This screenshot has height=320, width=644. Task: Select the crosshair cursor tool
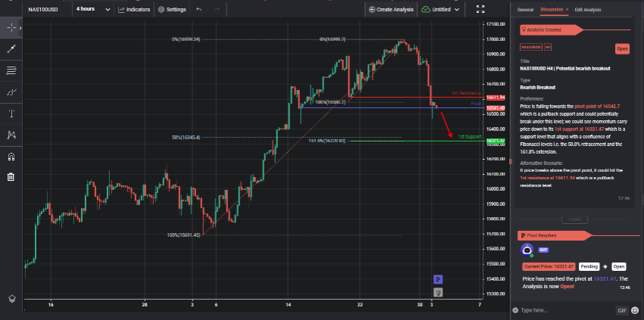[x=11, y=27]
